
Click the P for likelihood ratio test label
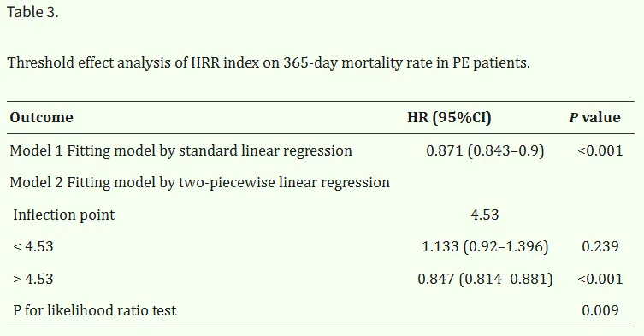pos(94,310)
